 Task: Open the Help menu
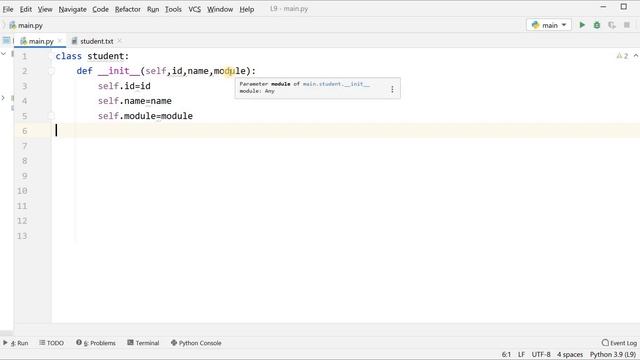247,9
